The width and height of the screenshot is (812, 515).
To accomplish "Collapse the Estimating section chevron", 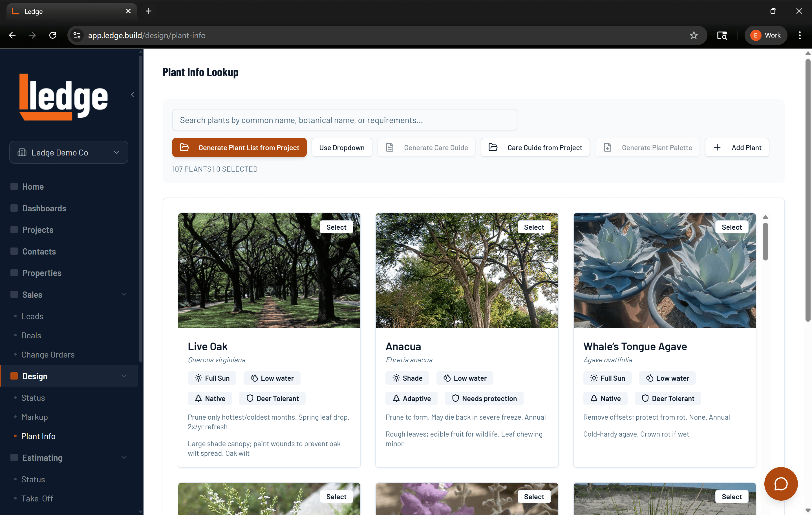I will (x=124, y=457).
